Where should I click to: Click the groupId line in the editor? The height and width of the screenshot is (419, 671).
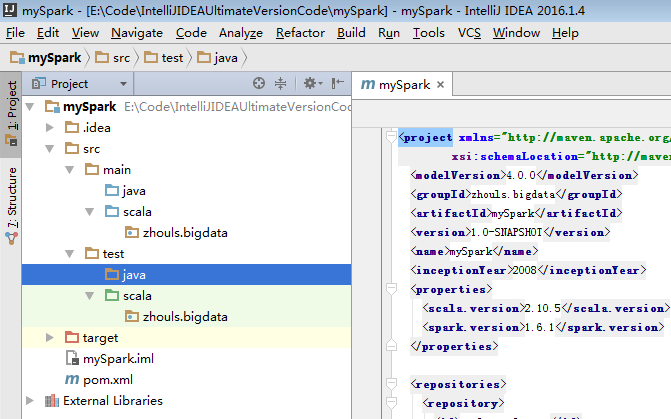516,194
